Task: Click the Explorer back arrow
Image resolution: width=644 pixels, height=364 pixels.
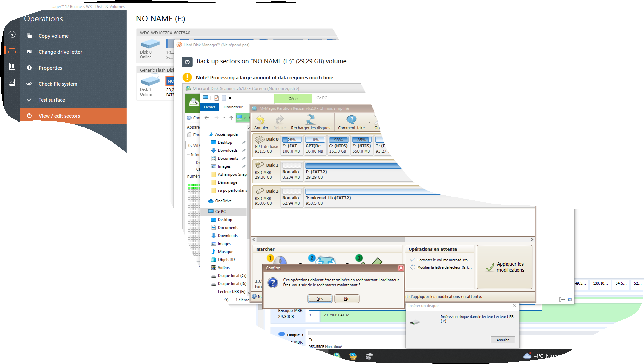Action: 207,118
